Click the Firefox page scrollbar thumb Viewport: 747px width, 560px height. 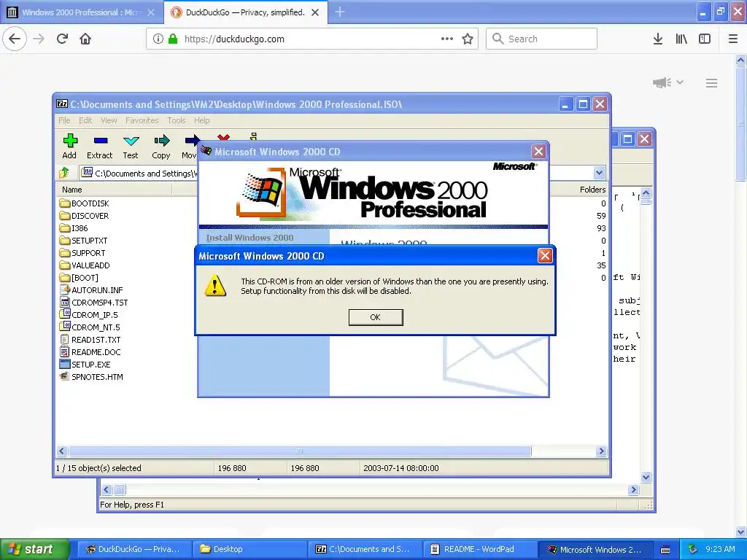pos(740,124)
